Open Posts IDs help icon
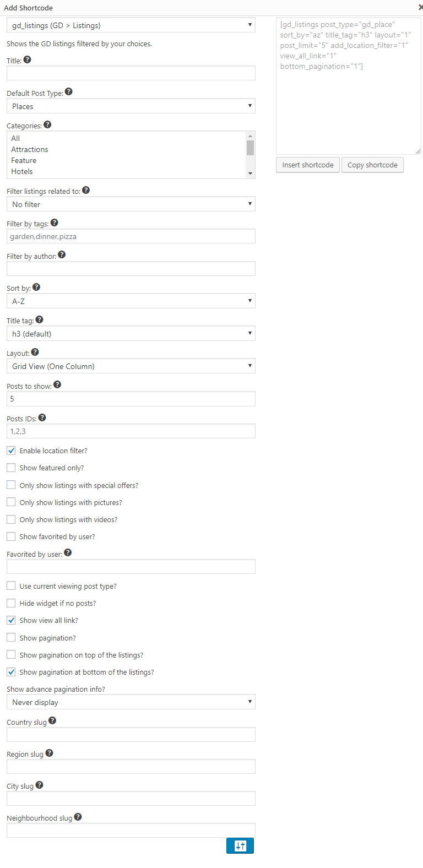 (x=42, y=417)
